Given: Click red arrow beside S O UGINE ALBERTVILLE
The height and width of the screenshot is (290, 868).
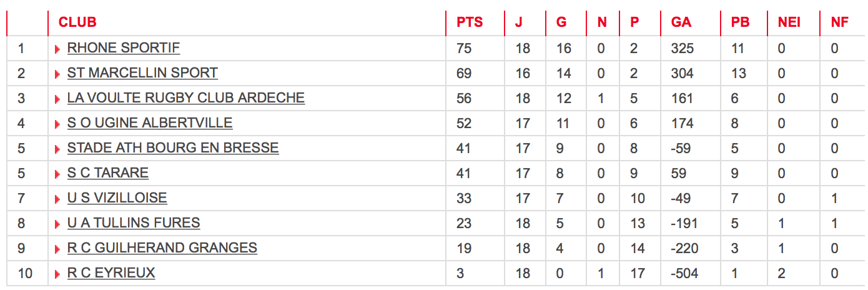Looking at the screenshot, I should coord(57,124).
